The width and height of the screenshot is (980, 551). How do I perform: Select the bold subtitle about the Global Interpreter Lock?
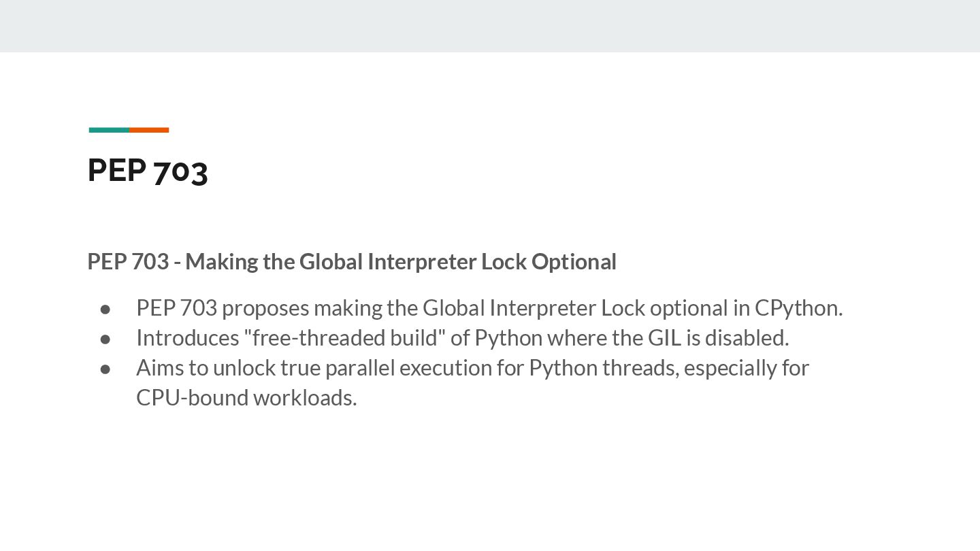352,261
